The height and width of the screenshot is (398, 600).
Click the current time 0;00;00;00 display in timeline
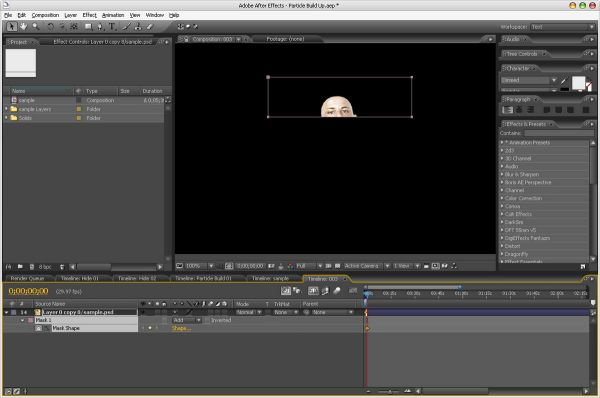[x=28, y=291]
